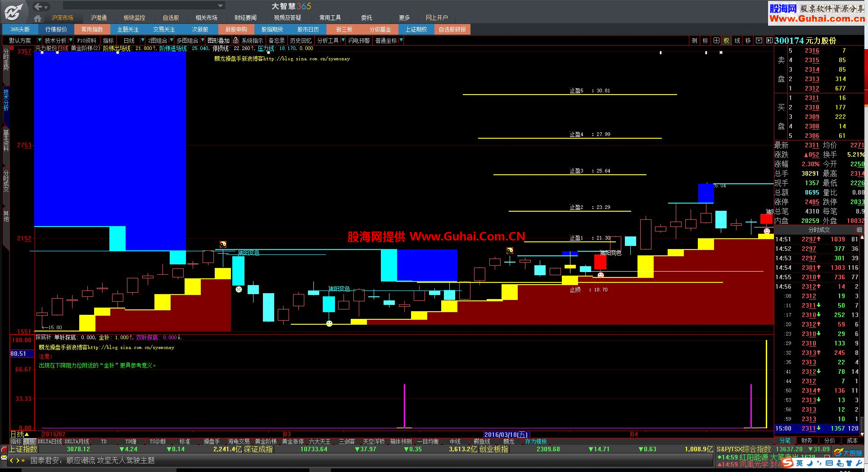Open the 自选股 menu
The image size is (868, 472).
pos(171,18)
